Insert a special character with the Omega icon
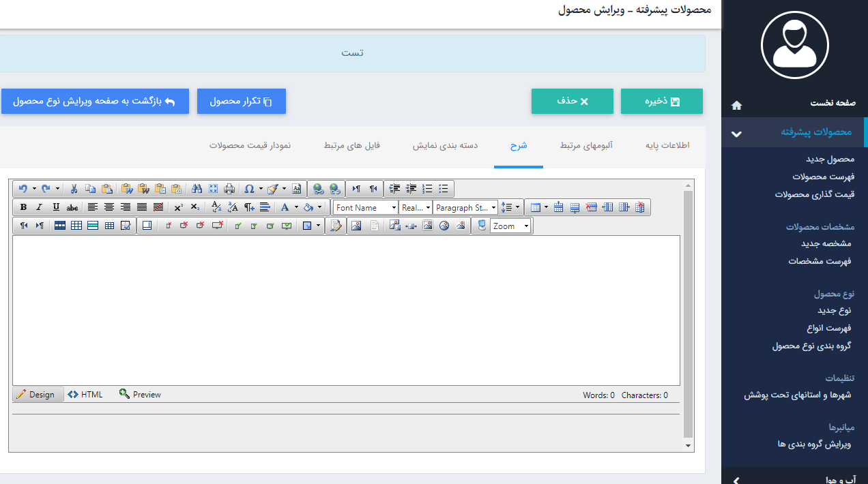 point(248,189)
